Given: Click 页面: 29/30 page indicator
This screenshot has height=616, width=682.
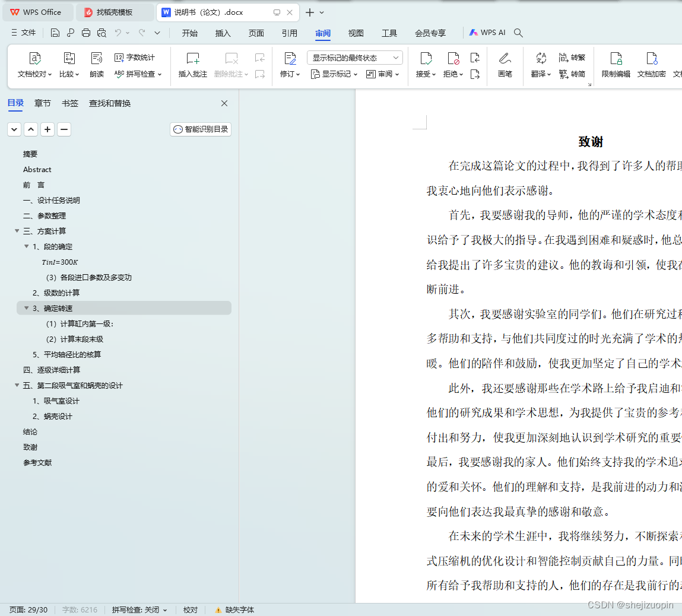Looking at the screenshot, I should 28,610.
